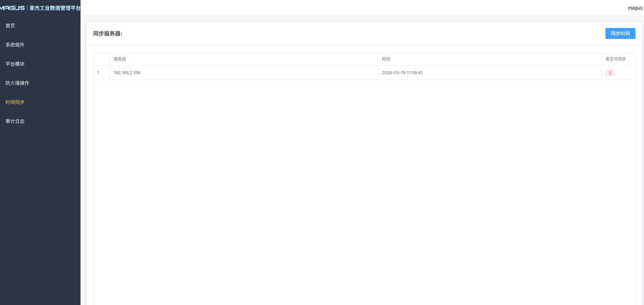Click the MAGUS logo in the sidebar header
Screen dimensions: 644x305
(12, 8)
